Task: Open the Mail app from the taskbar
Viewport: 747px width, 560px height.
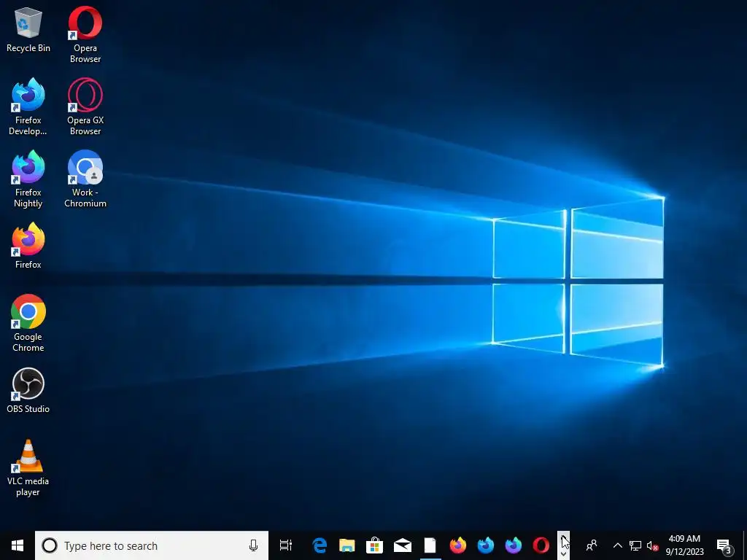Action: (403, 545)
